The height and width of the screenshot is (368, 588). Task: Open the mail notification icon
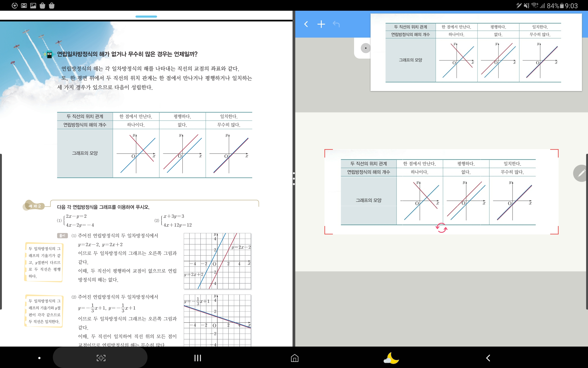click(24, 6)
